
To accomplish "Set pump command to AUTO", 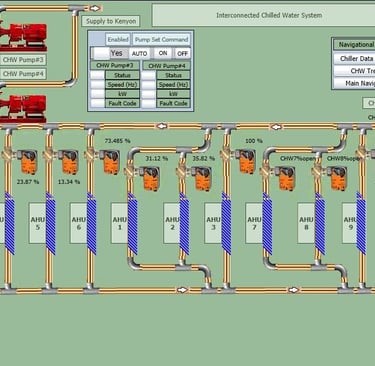I will click(139, 53).
